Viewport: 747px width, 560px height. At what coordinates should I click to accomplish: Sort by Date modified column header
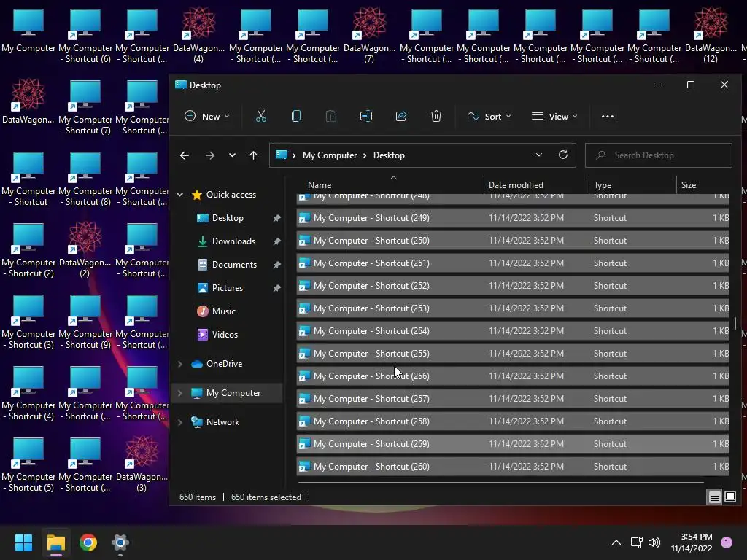pyautogui.click(x=536, y=184)
